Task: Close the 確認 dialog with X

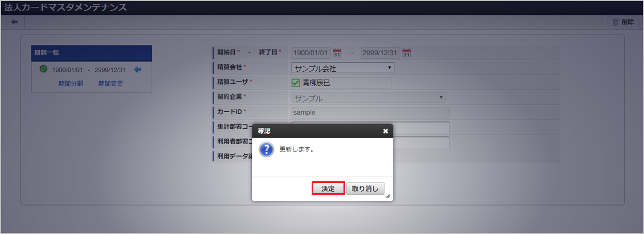Action: click(x=385, y=131)
